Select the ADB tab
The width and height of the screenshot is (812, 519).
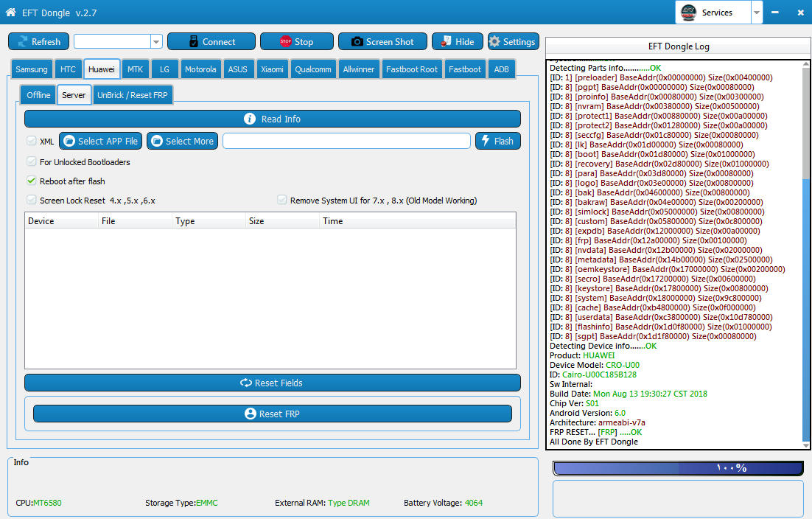pyautogui.click(x=501, y=69)
